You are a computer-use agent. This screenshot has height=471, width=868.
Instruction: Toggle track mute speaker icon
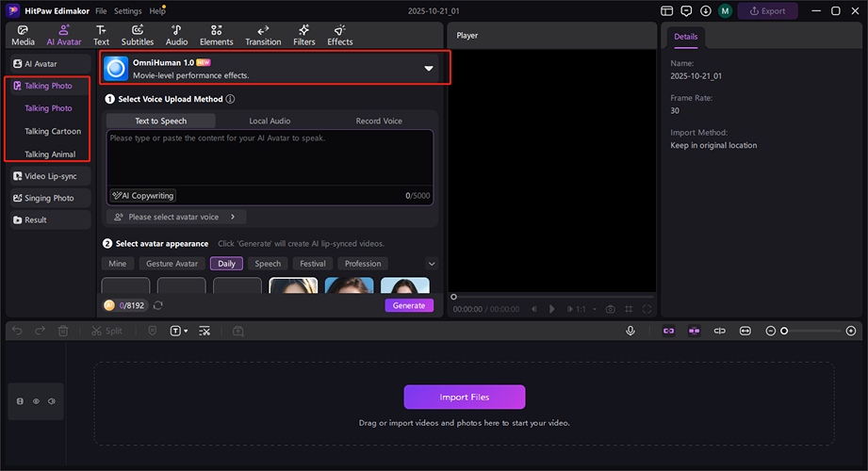click(52, 401)
